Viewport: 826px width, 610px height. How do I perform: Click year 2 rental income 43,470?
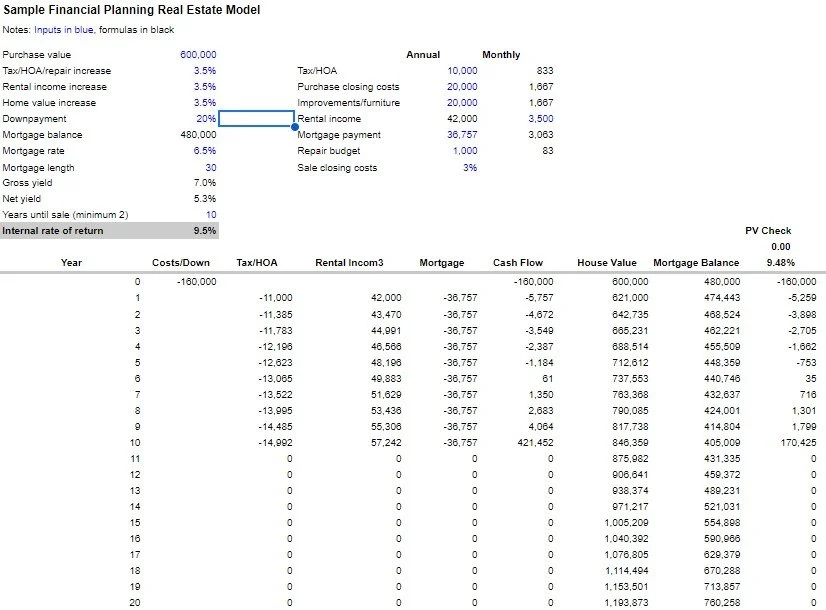(386, 314)
